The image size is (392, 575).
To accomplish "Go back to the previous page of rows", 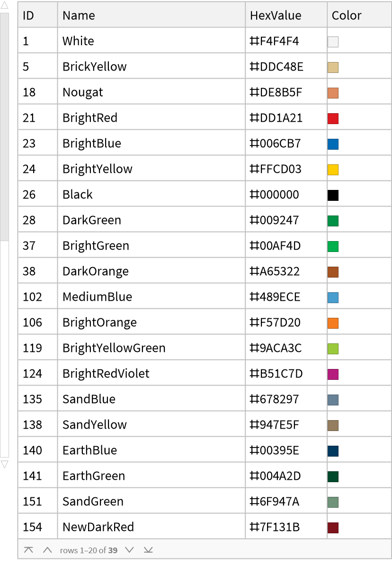I will click(47, 550).
